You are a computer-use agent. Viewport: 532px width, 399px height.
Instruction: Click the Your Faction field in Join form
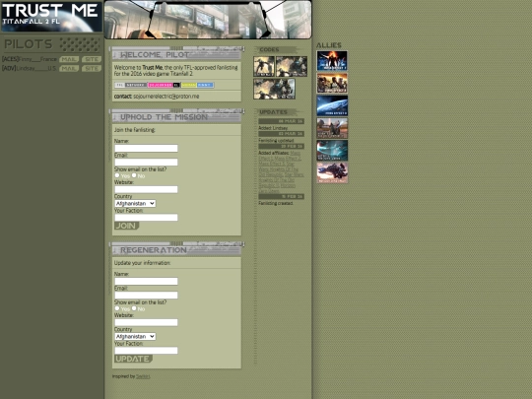[x=146, y=218]
